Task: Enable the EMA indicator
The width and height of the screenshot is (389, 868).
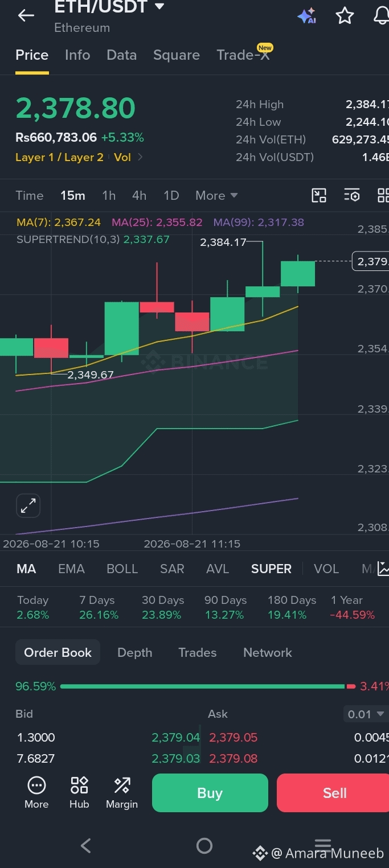Action: [x=71, y=569]
